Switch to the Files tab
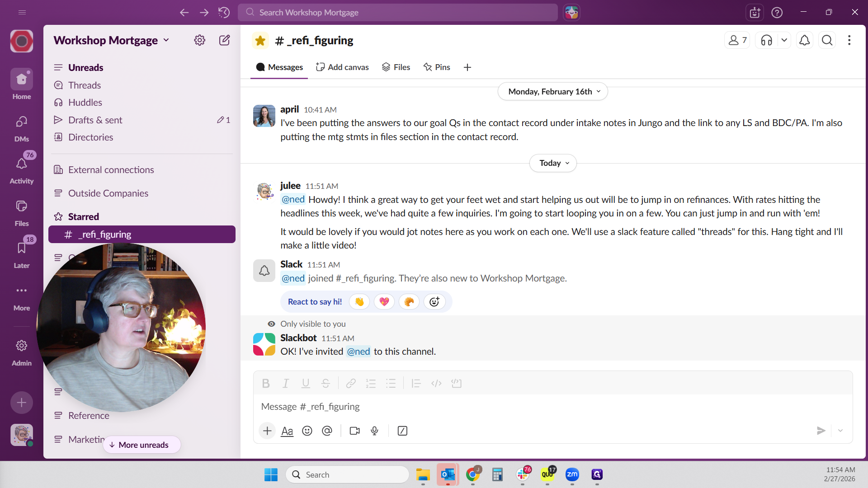868x488 pixels. click(x=396, y=67)
